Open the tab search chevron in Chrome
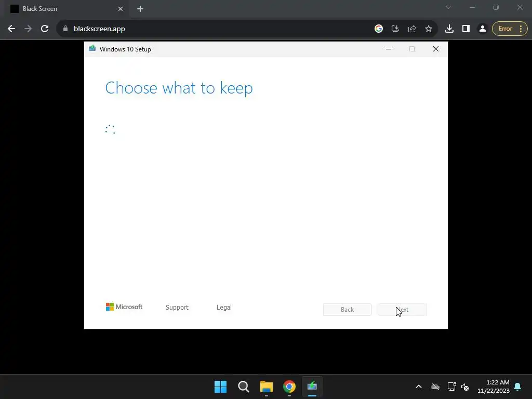This screenshot has width=532, height=399. pyautogui.click(x=448, y=7)
